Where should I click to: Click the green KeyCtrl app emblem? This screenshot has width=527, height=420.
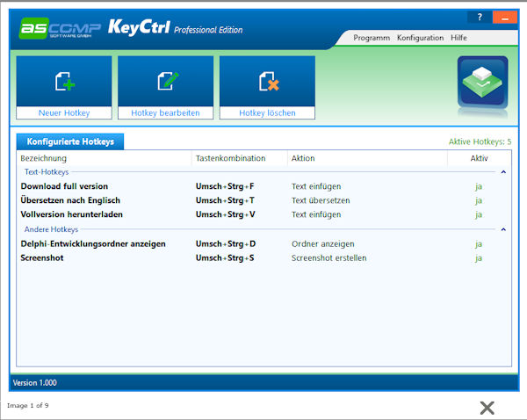pos(482,82)
